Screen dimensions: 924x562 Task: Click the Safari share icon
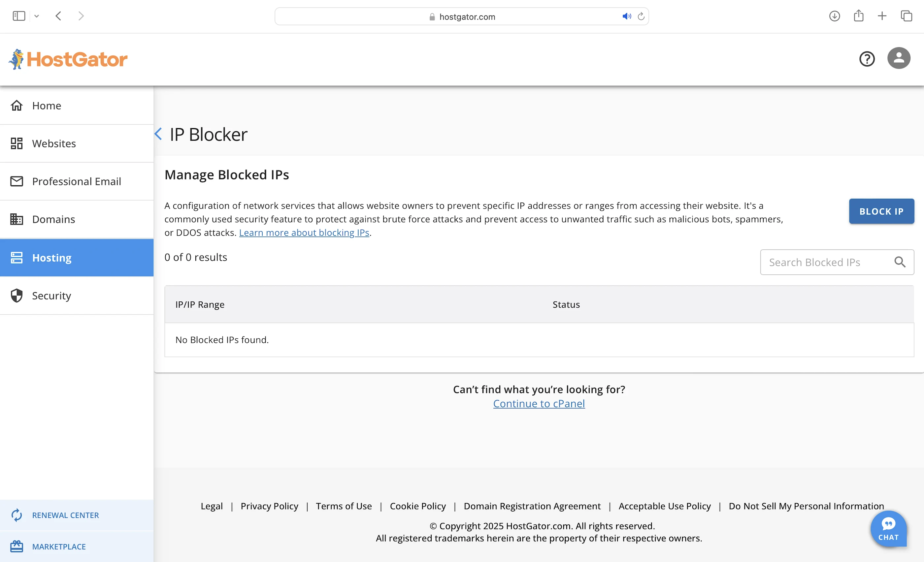click(x=858, y=16)
